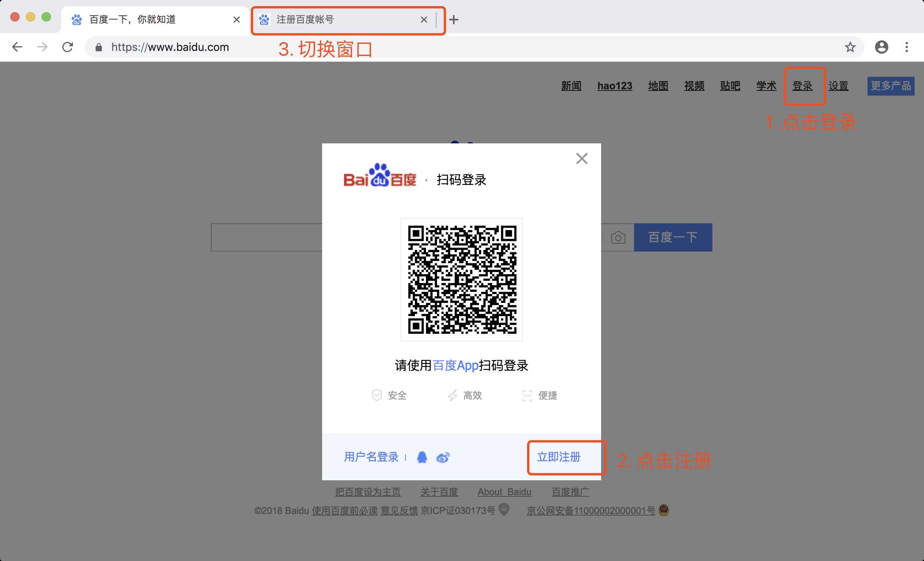Close the scan login dialog

pos(582,159)
